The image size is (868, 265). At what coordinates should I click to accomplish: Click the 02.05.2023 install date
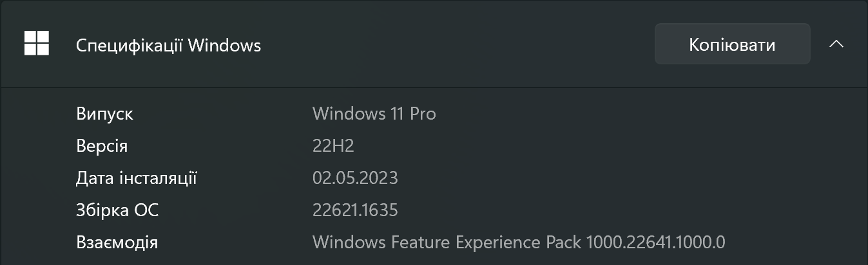point(355,178)
